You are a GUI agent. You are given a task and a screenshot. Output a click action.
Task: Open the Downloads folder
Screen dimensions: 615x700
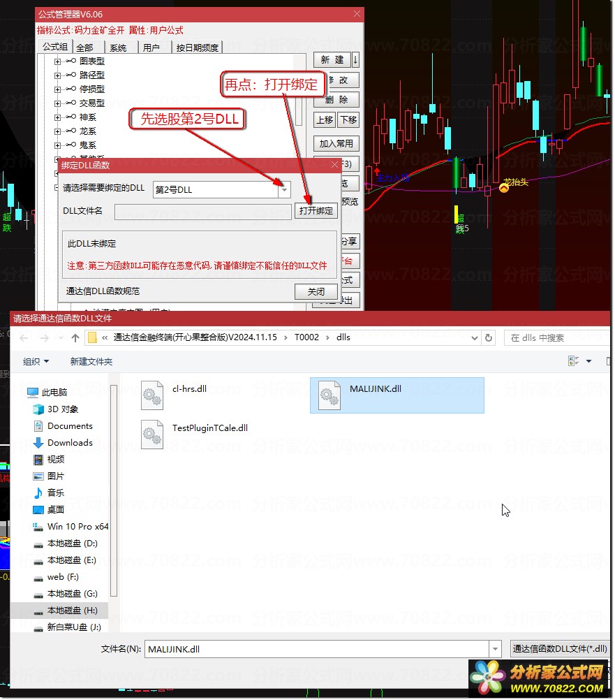[x=64, y=443]
